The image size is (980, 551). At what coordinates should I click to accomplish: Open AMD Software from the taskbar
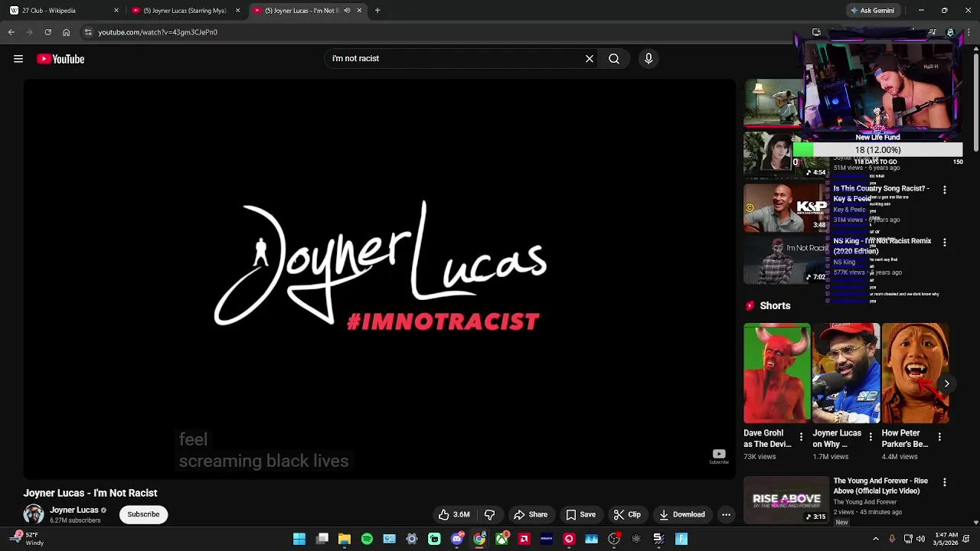click(x=524, y=539)
